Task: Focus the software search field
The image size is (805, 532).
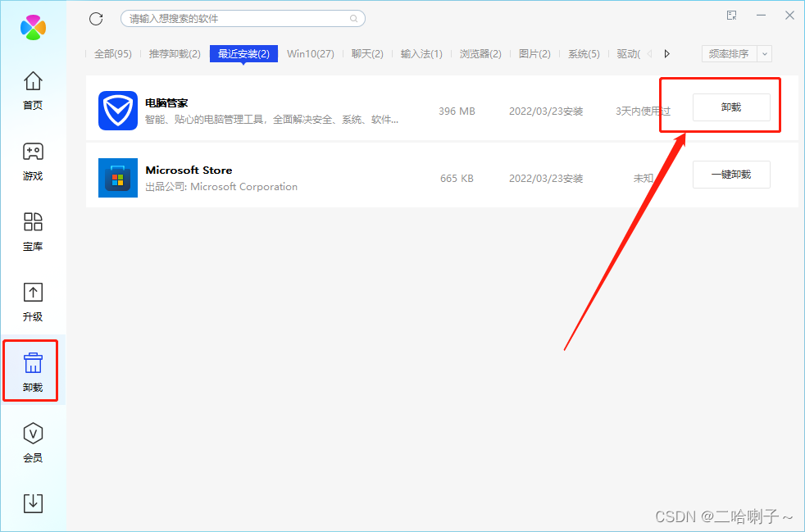Action: [x=243, y=19]
